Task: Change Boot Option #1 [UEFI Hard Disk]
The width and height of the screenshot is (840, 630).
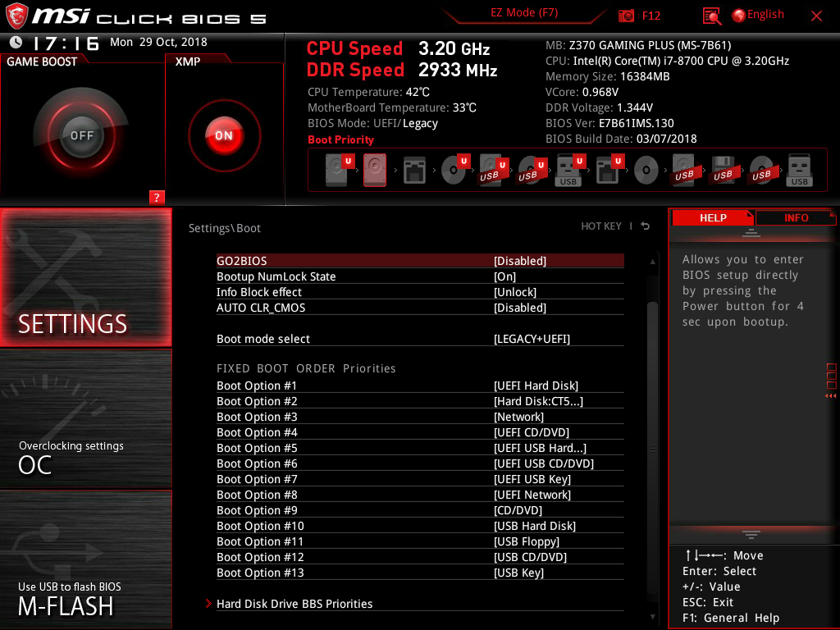Action: (x=536, y=386)
